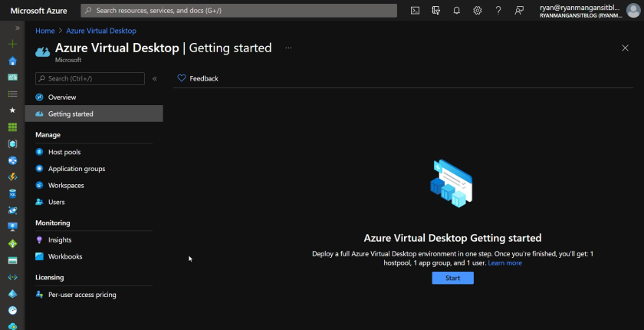Screen dimensions: 644x330
Task: Open Load balancers green diamond icon
Action: point(13,244)
